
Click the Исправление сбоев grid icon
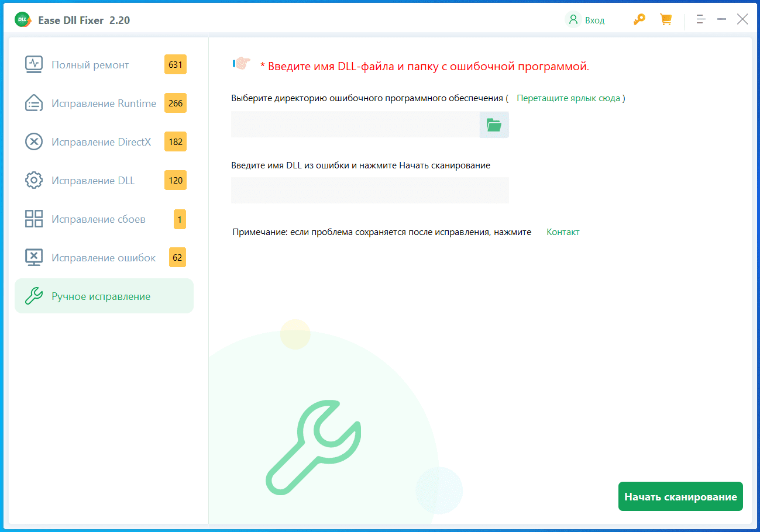34,219
